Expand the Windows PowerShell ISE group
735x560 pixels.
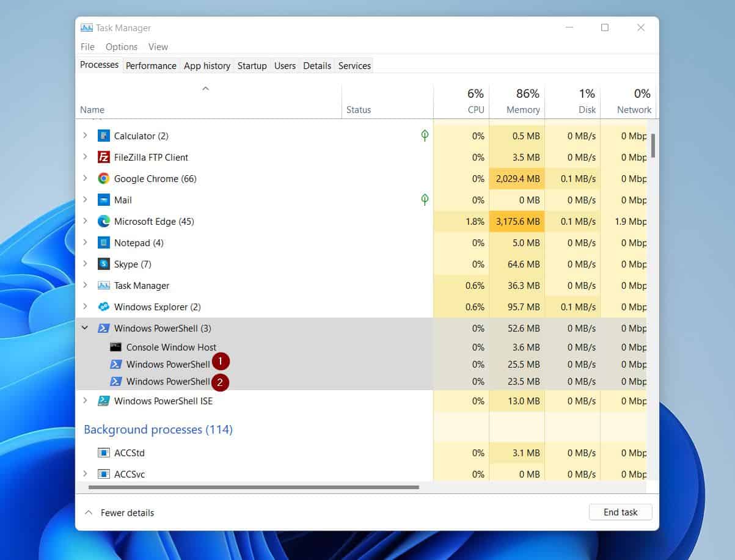click(85, 401)
